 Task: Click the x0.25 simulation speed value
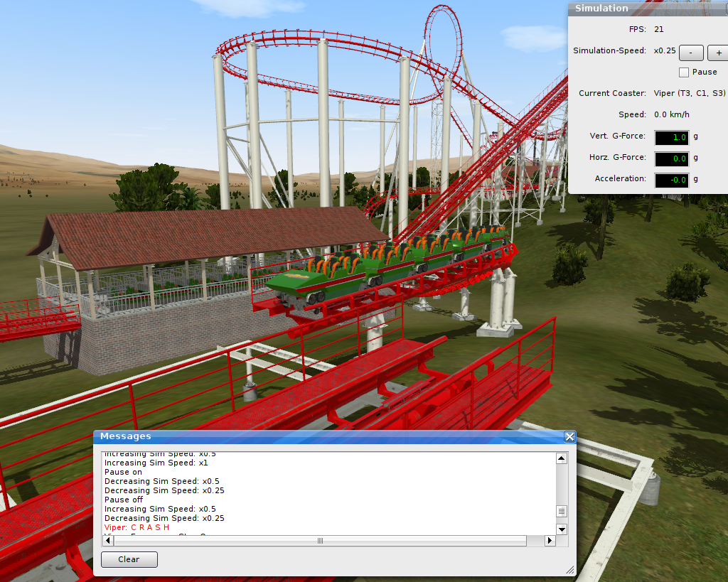click(x=665, y=50)
